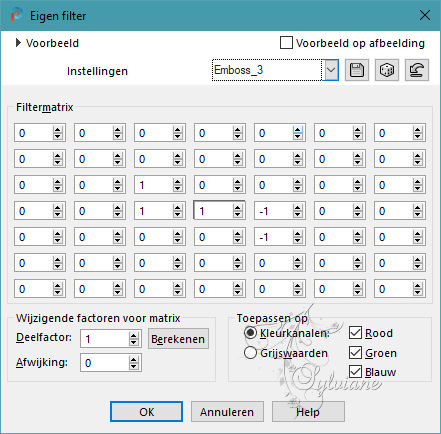Uncheck the Blauw channel checkbox
The width and height of the screenshot is (441, 434).
355,372
